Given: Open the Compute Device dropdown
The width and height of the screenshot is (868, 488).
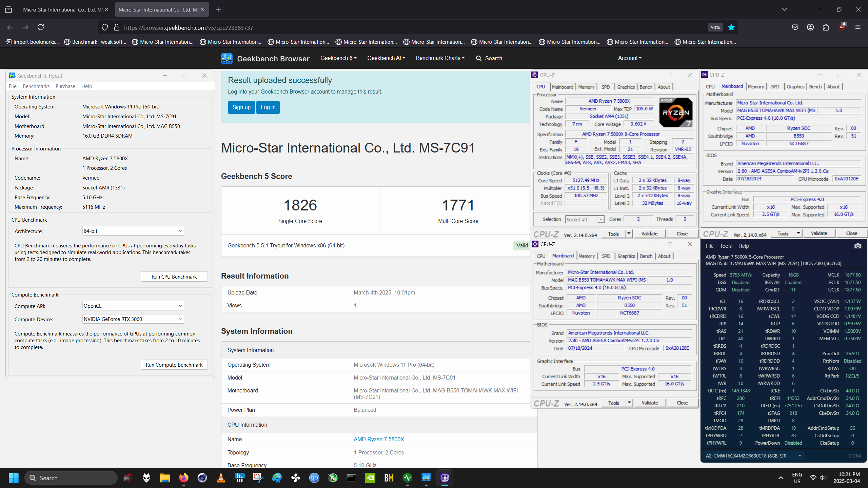Looking at the screenshot, I should click(133, 319).
